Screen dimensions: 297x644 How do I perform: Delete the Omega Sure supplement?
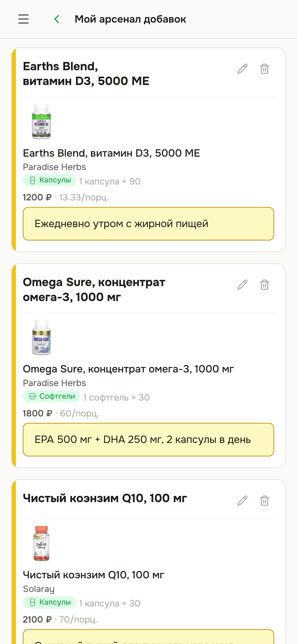click(264, 284)
